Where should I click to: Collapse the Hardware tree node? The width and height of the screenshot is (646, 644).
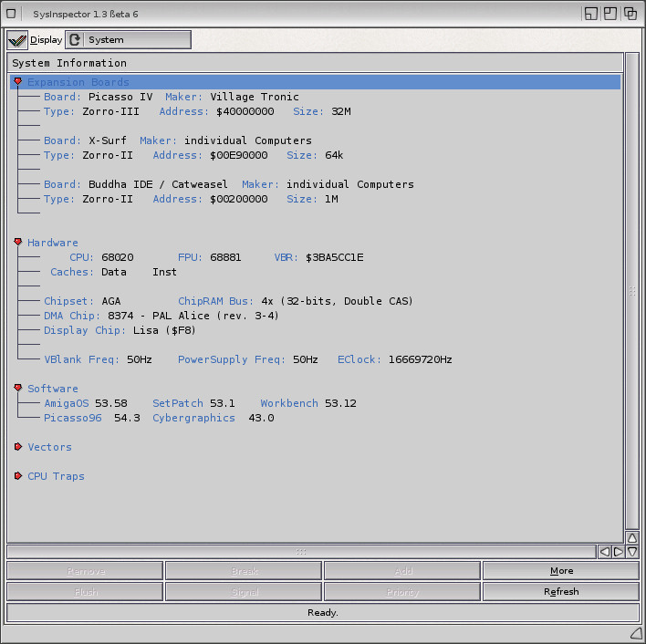tap(17, 242)
